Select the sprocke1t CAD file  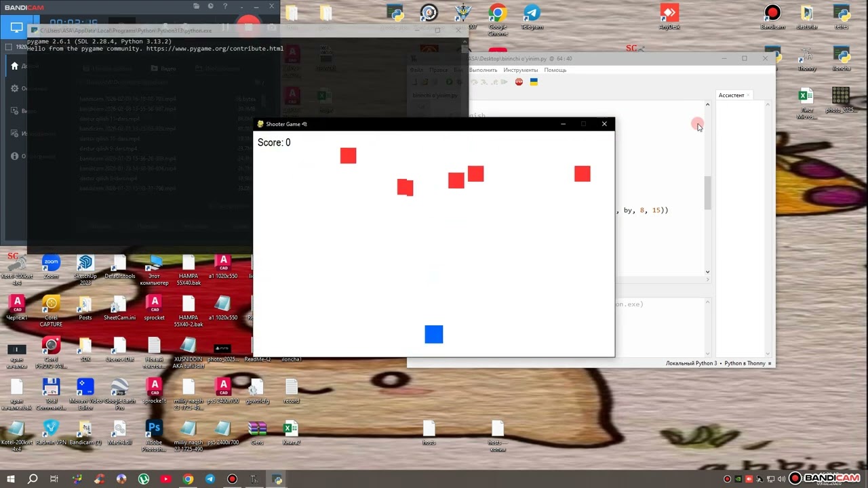pyautogui.click(x=155, y=391)
